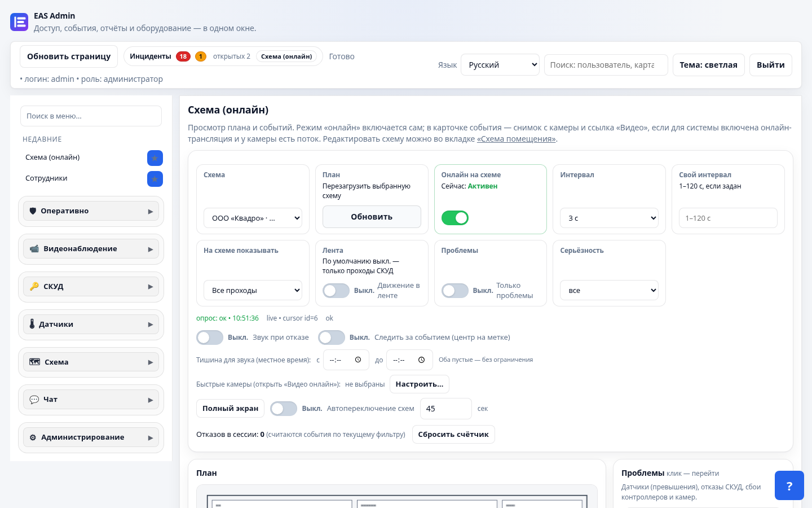This screenshot has height=508, width=812.
Task: Click the shield icon of Оперативно
Action: [x=33, y=211]
